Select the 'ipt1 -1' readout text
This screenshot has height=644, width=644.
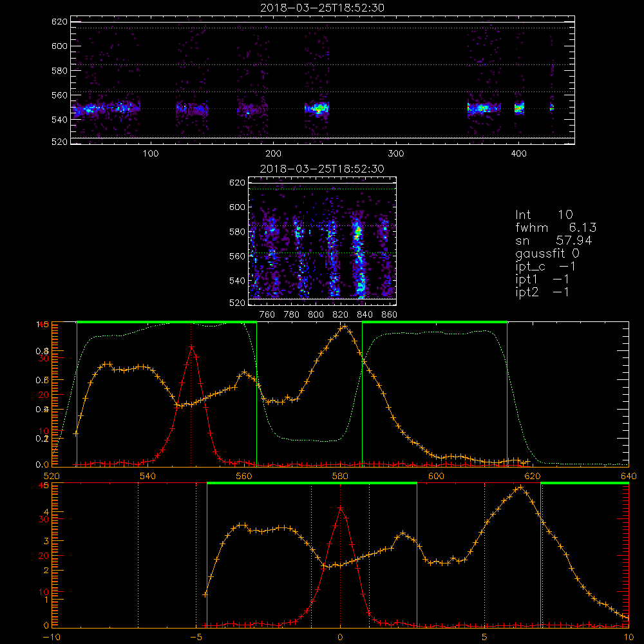[x=542, y=279]
